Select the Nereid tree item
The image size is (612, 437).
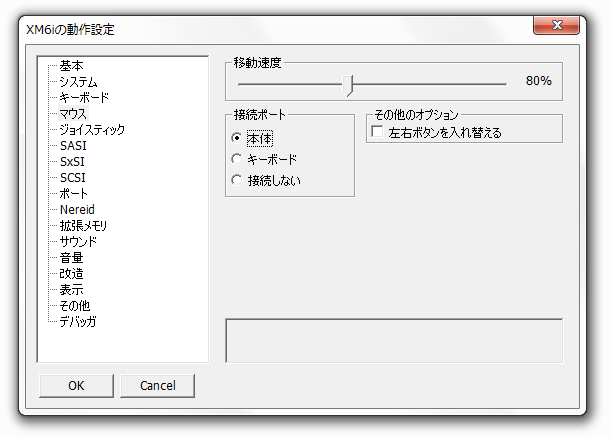77,210
